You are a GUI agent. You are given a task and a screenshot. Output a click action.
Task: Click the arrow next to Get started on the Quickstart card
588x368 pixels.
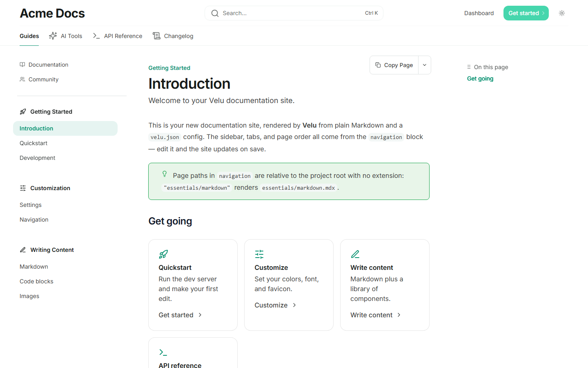[200, 315]
